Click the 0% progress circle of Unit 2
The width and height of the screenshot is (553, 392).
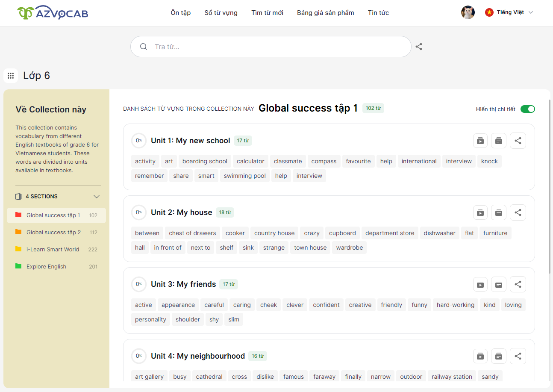coord(139,212)
